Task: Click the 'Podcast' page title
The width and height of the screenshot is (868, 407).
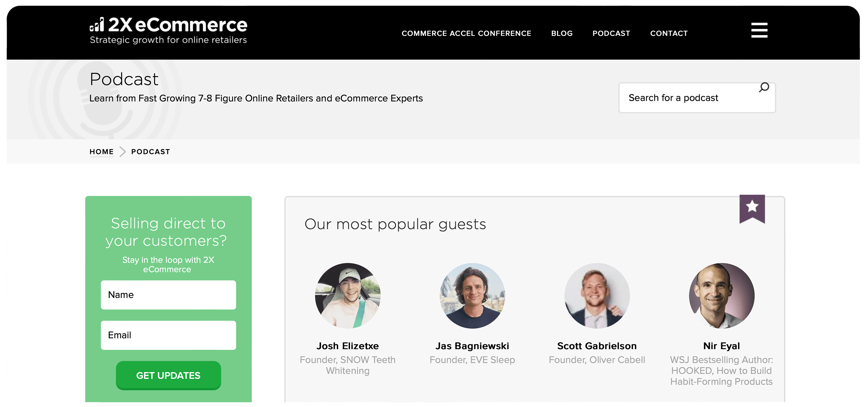Action: click(124, 79)
